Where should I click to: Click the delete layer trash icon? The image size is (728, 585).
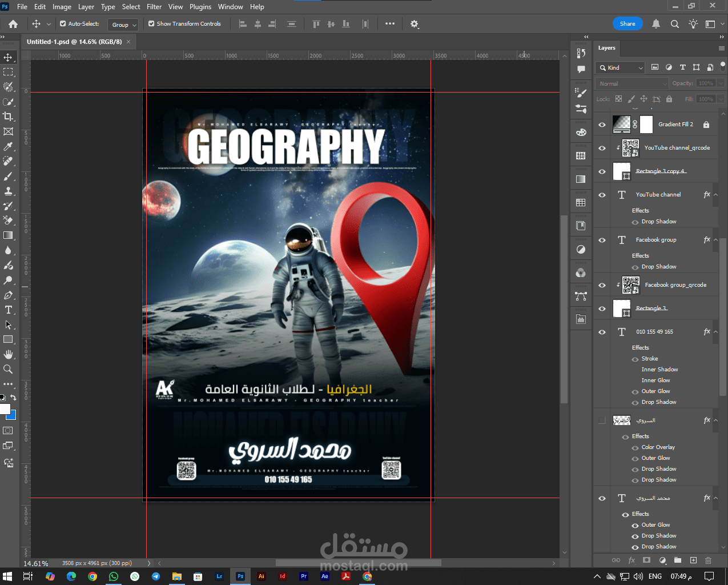click(708, 560)
